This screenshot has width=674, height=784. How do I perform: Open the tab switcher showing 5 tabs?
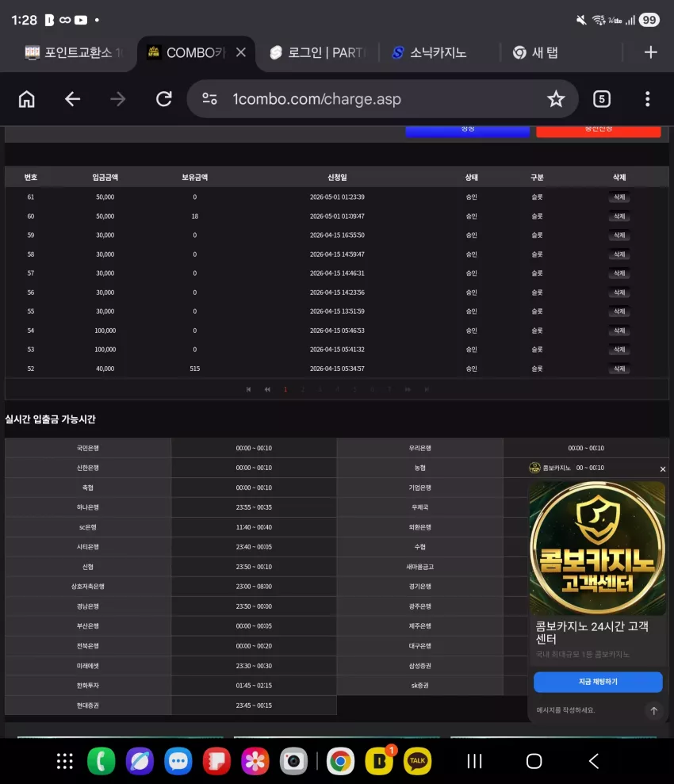[602, 99]
